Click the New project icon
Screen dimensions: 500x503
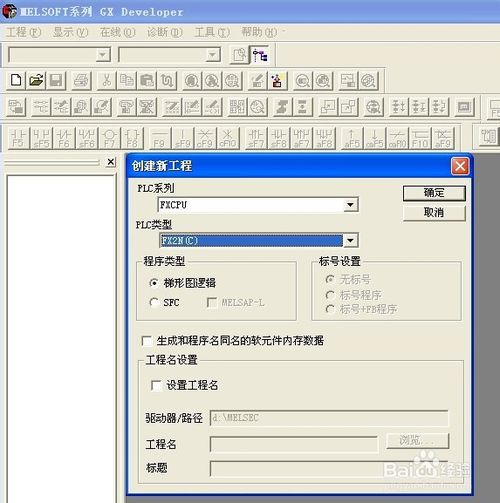click(x=16, y=80)
